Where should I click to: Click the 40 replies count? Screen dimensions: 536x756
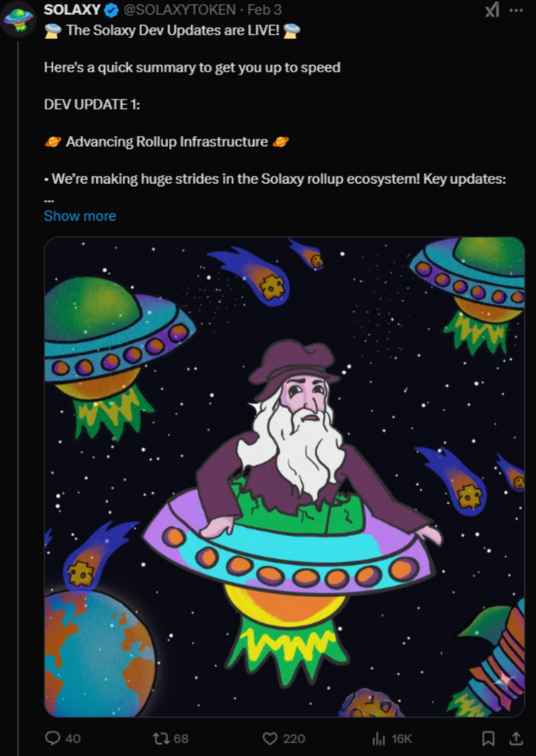(x=73, y=738)
